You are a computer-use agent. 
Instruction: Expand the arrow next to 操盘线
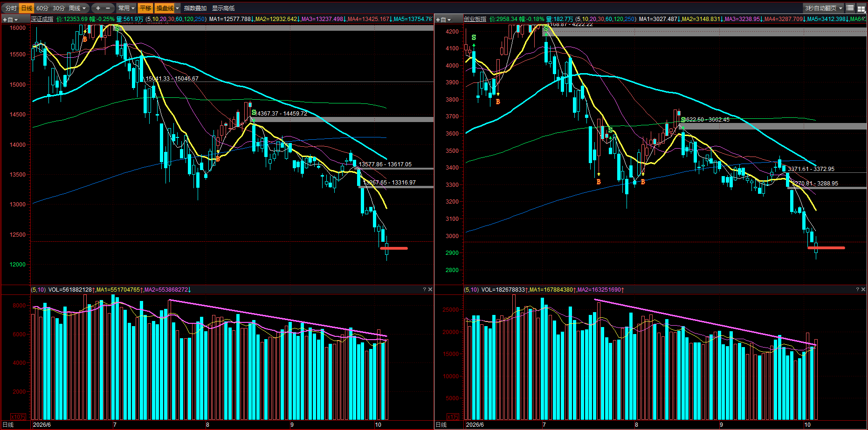tap(177, 8)
